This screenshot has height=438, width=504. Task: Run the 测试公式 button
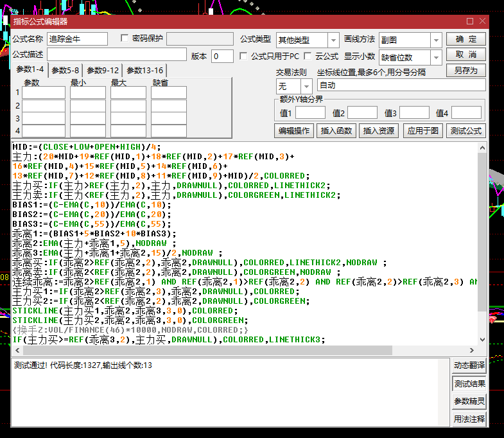pyautogui.click(x=465, y=130)
